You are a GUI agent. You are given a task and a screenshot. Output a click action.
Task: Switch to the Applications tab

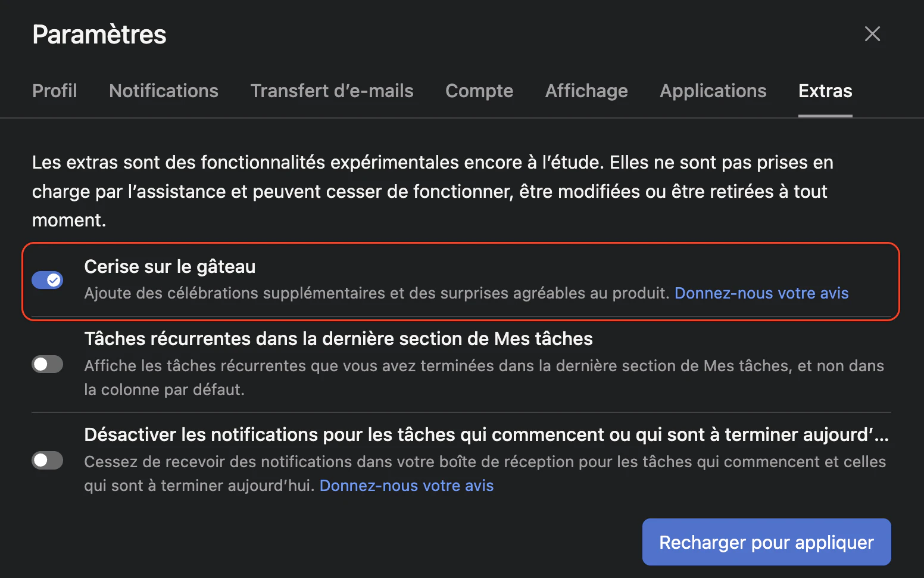[713, 91]
